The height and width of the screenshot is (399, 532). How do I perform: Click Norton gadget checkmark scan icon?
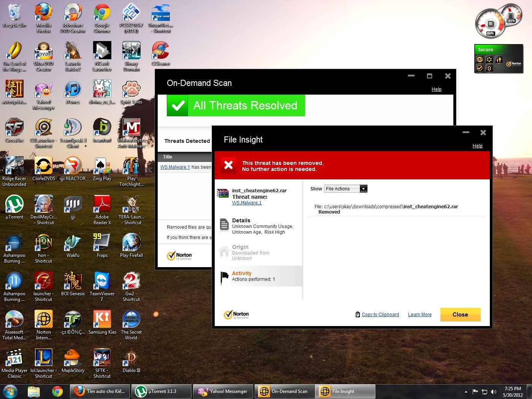point(480,68)
